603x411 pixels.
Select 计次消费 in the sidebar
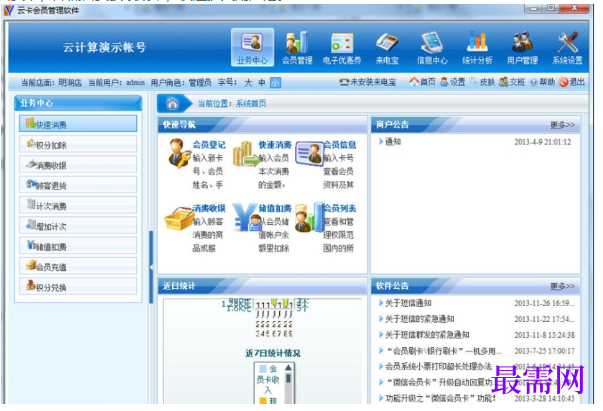pos(78,205)
